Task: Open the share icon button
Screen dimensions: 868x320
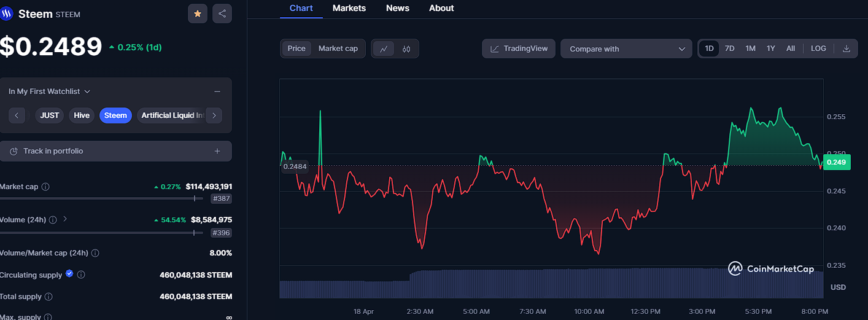Action: (x=222, y=14)
